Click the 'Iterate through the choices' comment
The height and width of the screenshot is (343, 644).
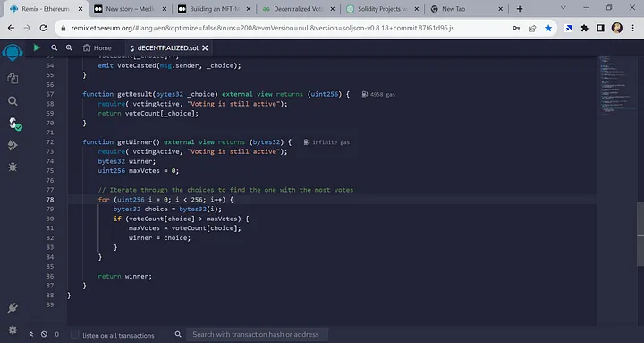click(x=225, y=190)
